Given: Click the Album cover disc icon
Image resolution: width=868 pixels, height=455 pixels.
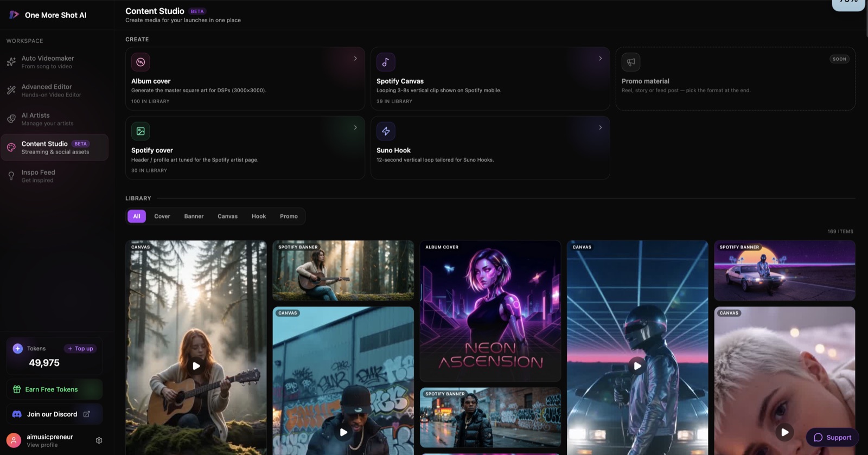Looking at the screenshot, I should 141,62.
